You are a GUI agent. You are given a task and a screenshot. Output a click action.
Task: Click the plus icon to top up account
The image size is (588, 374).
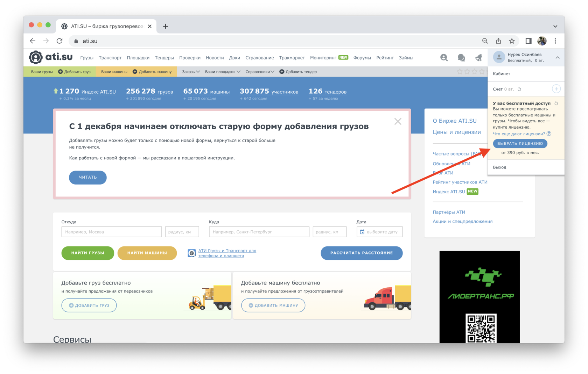[x=556, y=89]
